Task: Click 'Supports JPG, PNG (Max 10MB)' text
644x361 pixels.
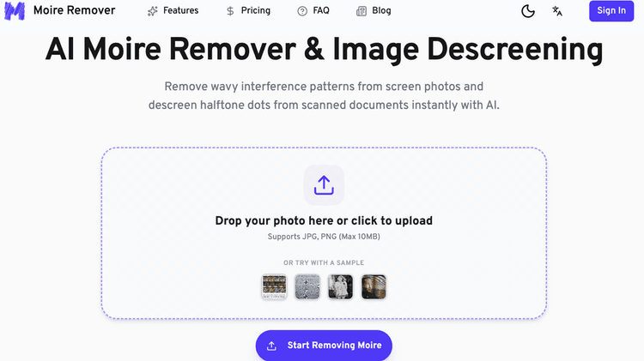Action: (324, 237)
